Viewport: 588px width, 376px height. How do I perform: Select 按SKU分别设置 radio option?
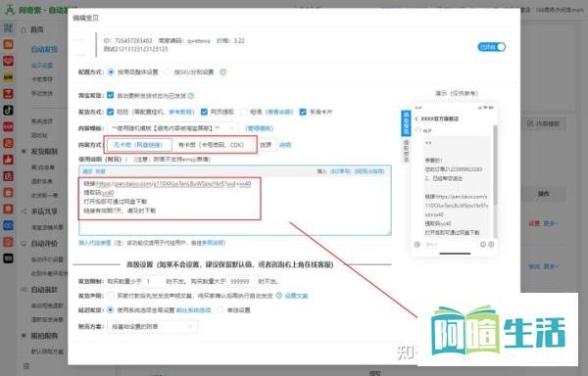tap(168, 71)
